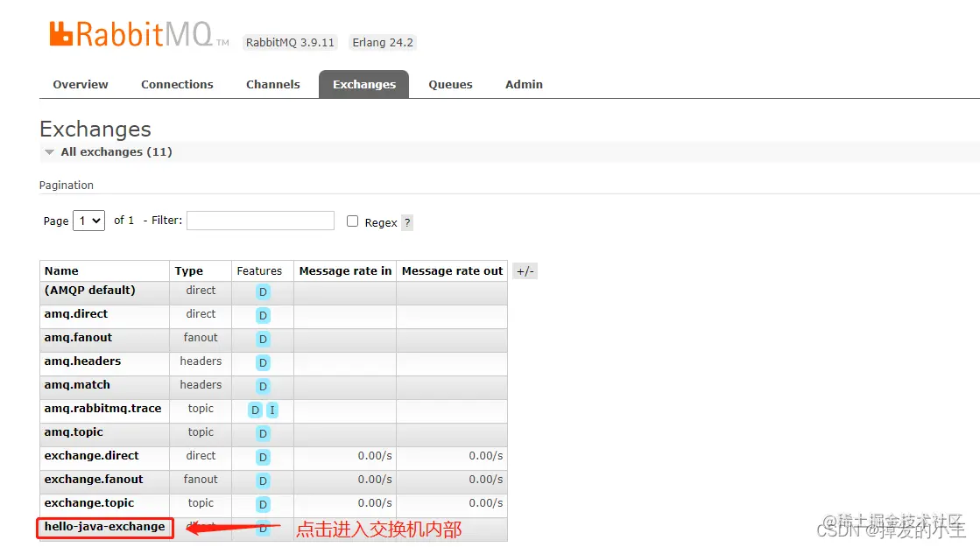This screenshot has width=980, height=547.
Task: Sort by Type column header
Action: coord(189,271)
